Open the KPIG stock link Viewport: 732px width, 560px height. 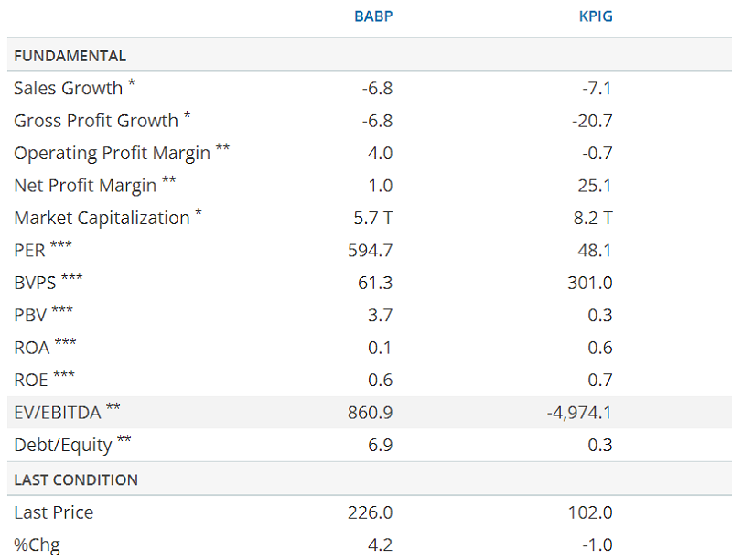click(595, 16)
